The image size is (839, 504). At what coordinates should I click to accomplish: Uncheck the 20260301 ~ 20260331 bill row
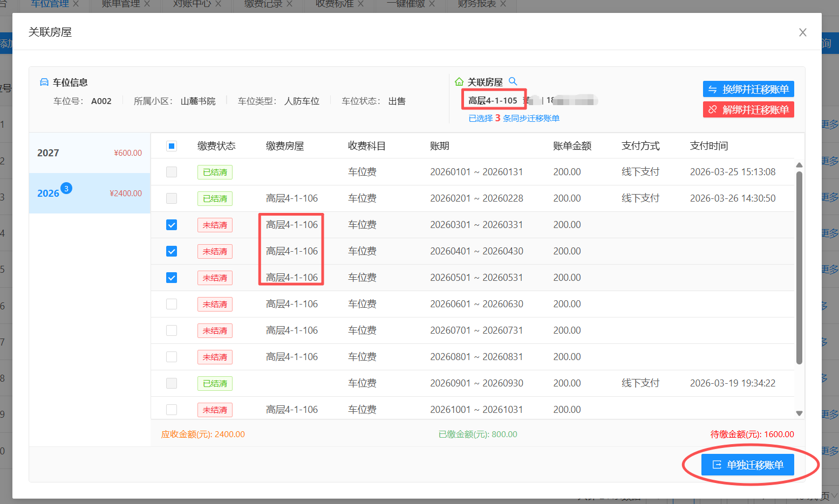[172, 225]
